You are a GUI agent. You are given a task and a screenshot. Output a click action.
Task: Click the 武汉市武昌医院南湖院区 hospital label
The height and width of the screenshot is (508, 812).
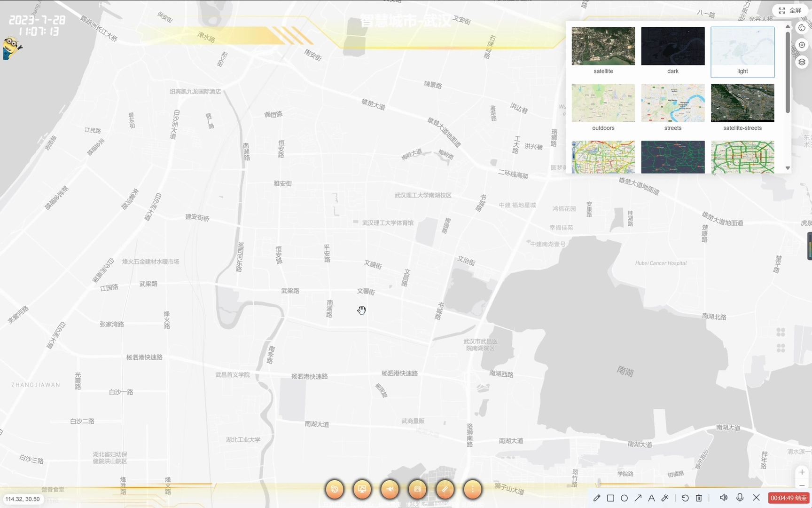click(x=480, y=345)
